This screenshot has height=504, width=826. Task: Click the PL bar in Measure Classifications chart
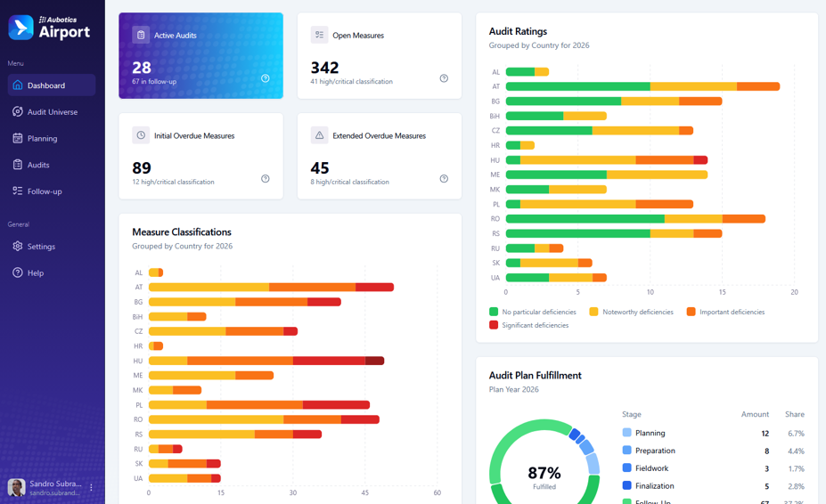click(259, 405)
